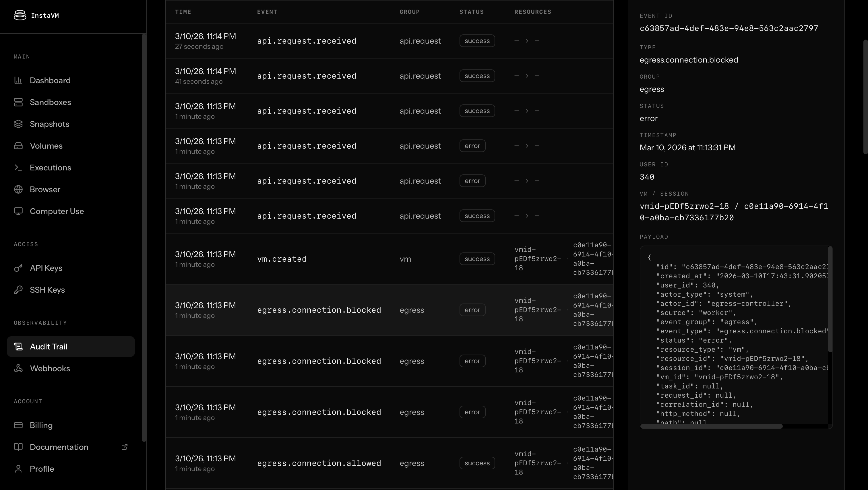This screenshot has height=490, width=868.
Task: Click external link icon beside Documentation
Action: coord(124,447)
